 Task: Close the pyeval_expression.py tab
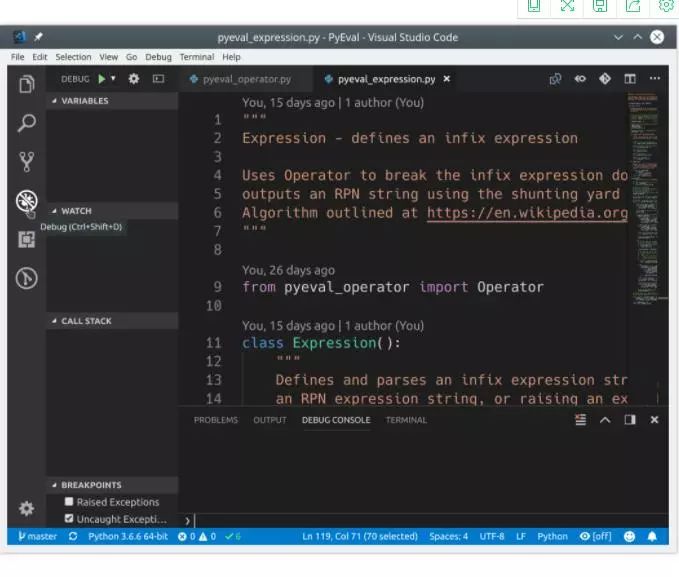[447, 79]
